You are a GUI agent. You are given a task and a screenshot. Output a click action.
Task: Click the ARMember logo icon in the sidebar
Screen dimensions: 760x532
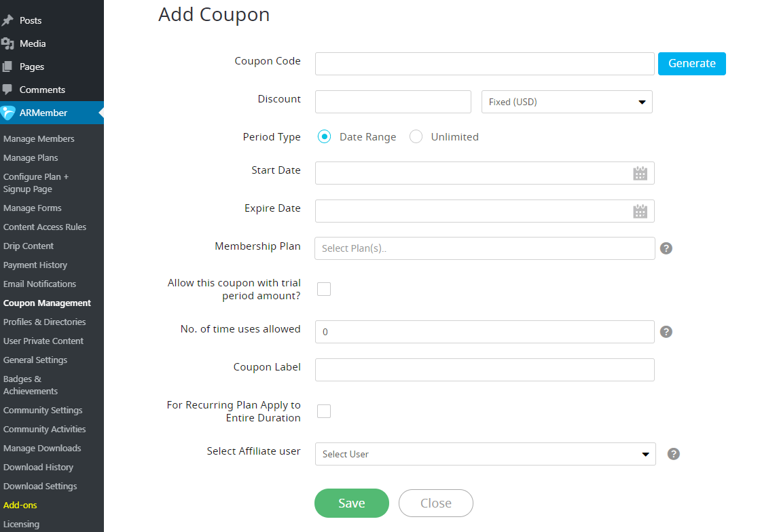pos(8,113)
